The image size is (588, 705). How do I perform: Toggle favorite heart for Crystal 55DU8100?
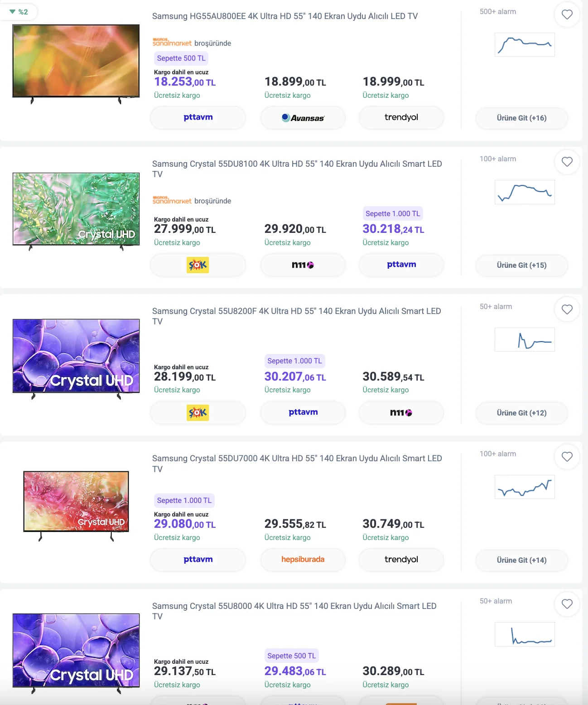coord(567,162)
